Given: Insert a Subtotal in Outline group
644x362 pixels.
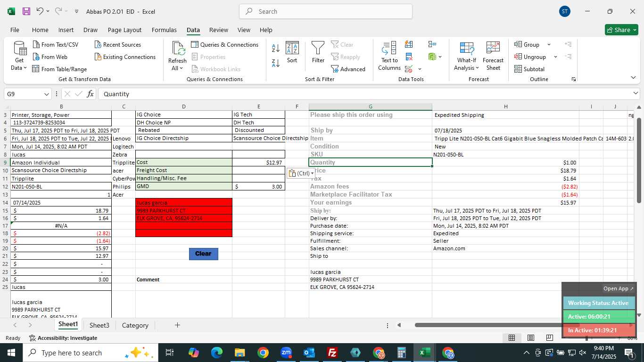Looking at the screenshot, I should [x=529, y=69].
